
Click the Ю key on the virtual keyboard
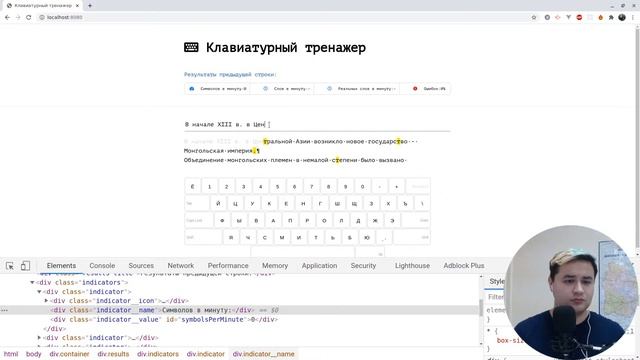tap(367, 238)
